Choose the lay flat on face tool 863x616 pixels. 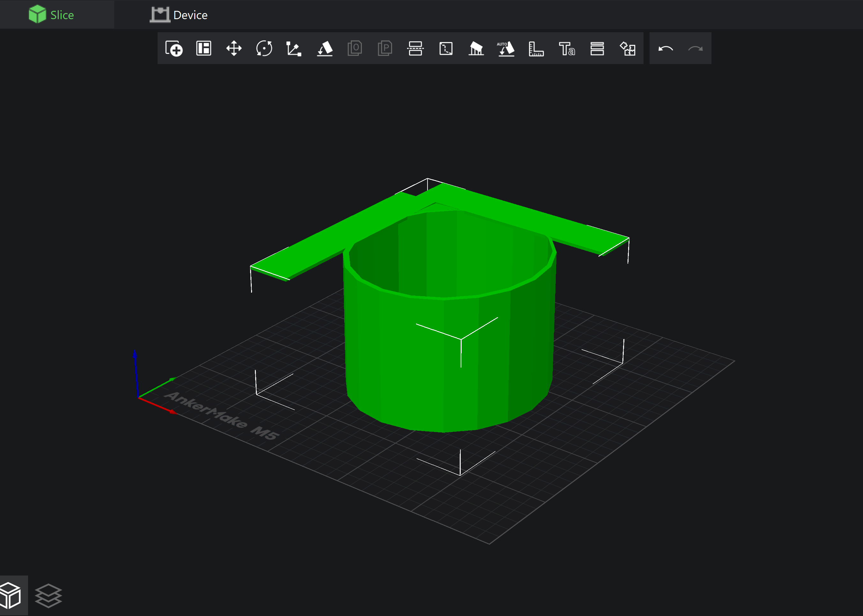click(x=325, y=48)
